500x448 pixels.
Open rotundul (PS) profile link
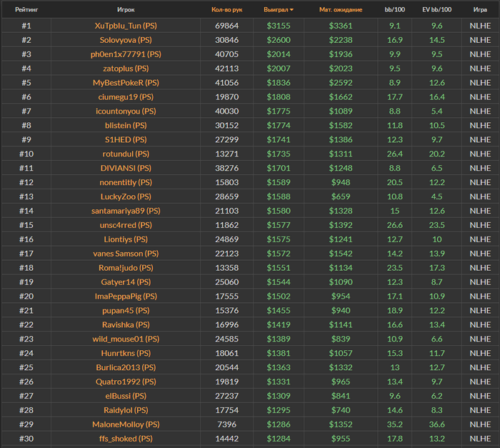pyautogui.click(x=126, y=154)
